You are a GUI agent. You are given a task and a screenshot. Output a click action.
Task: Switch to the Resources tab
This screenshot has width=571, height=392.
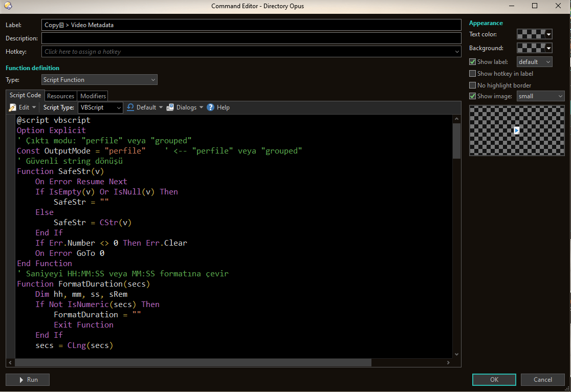(60, 96)
